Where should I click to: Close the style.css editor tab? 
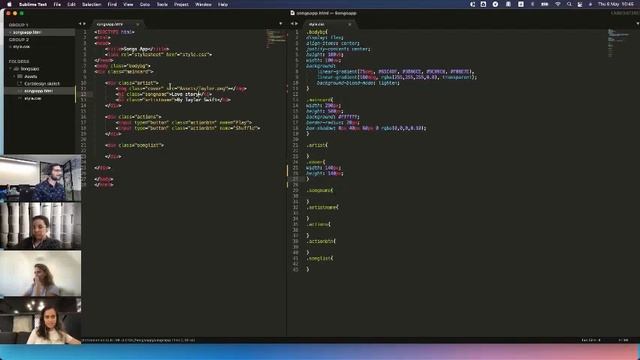tap(349, 24)
